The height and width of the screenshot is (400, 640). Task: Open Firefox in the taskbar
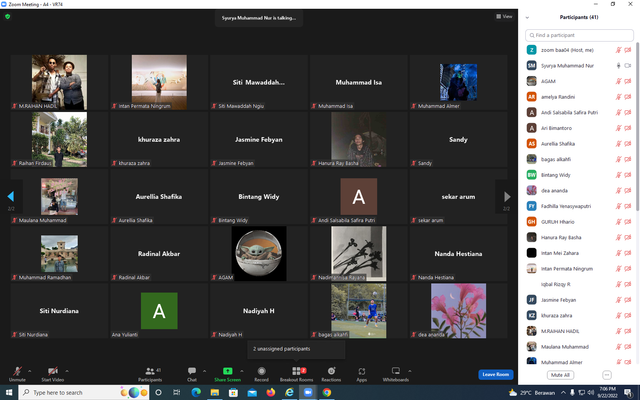click(x=271, y=392)
